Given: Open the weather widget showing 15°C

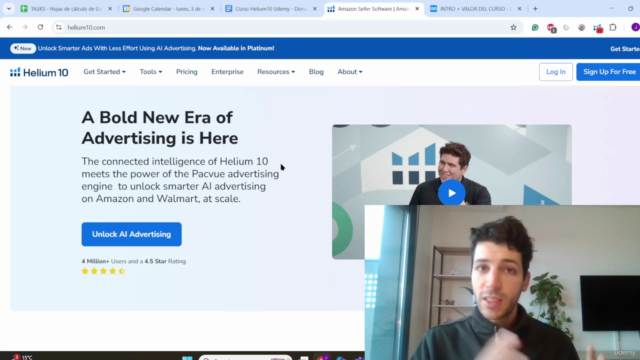Looking at the screenshot, I should tap(22, 358).
